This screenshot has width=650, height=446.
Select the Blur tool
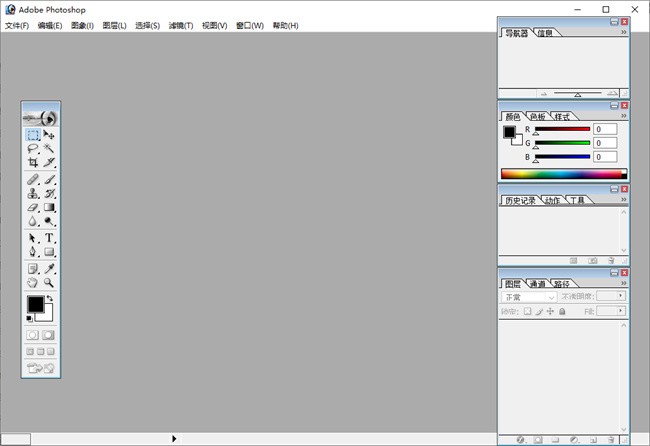tap(33, 221)
